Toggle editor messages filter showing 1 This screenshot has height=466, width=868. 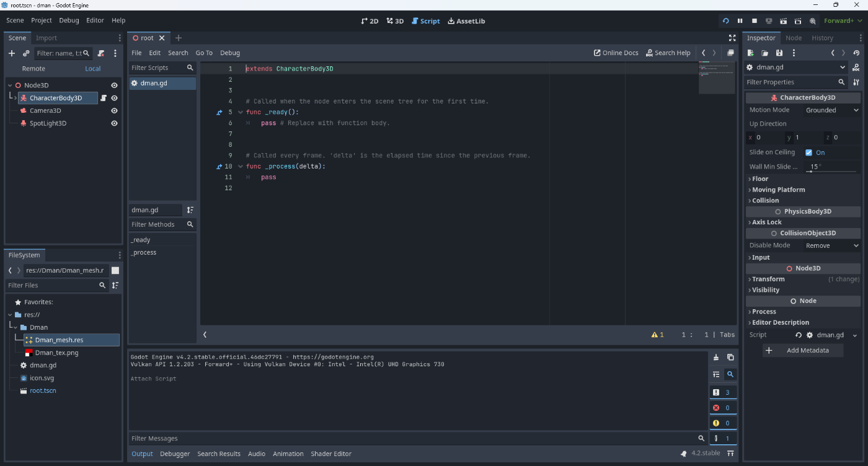(x=724, y=438)
